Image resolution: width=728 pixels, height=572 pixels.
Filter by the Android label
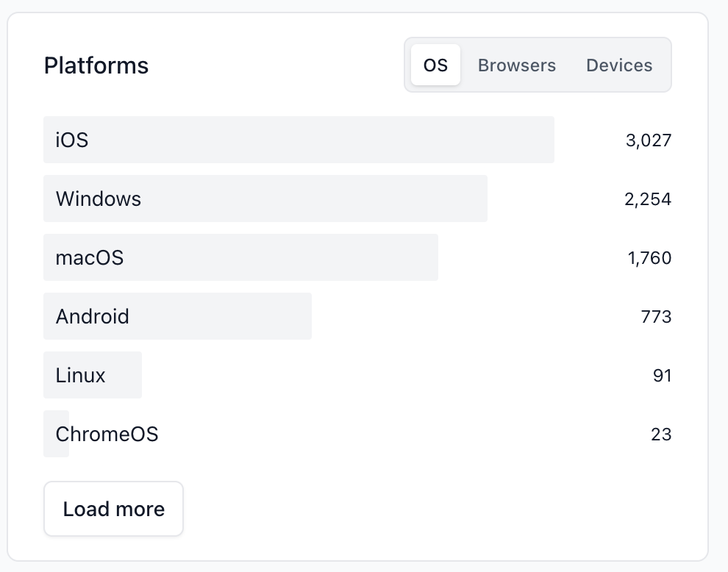pyautogui.click(x=93, y=316)
